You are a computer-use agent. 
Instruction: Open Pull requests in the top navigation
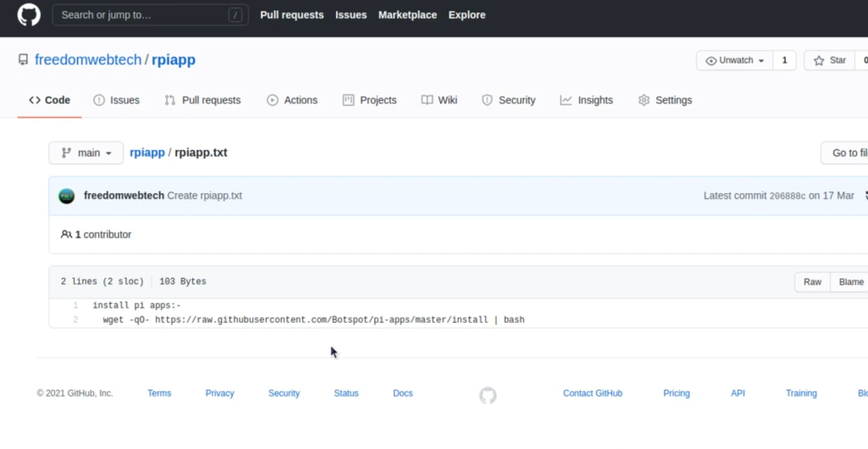292,15
